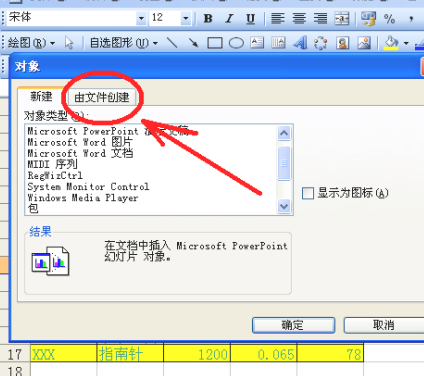The width and height of the screenshot is (424, 376).
Task: Insert WordArt
Action: click(x=300, y=43)
